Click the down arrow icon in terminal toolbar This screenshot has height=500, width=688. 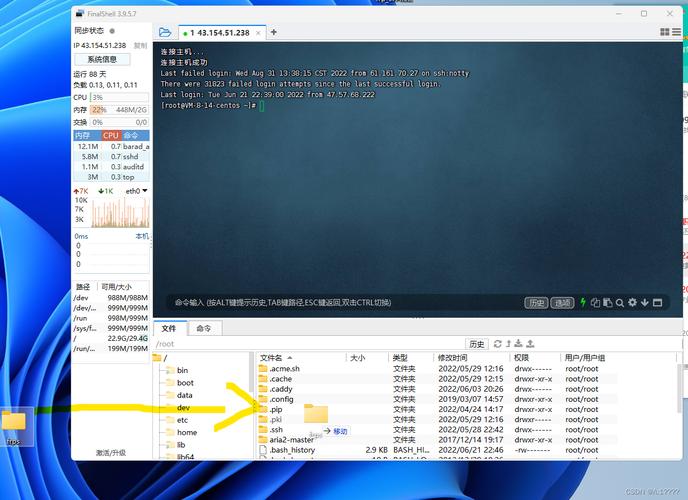[645, 302]
